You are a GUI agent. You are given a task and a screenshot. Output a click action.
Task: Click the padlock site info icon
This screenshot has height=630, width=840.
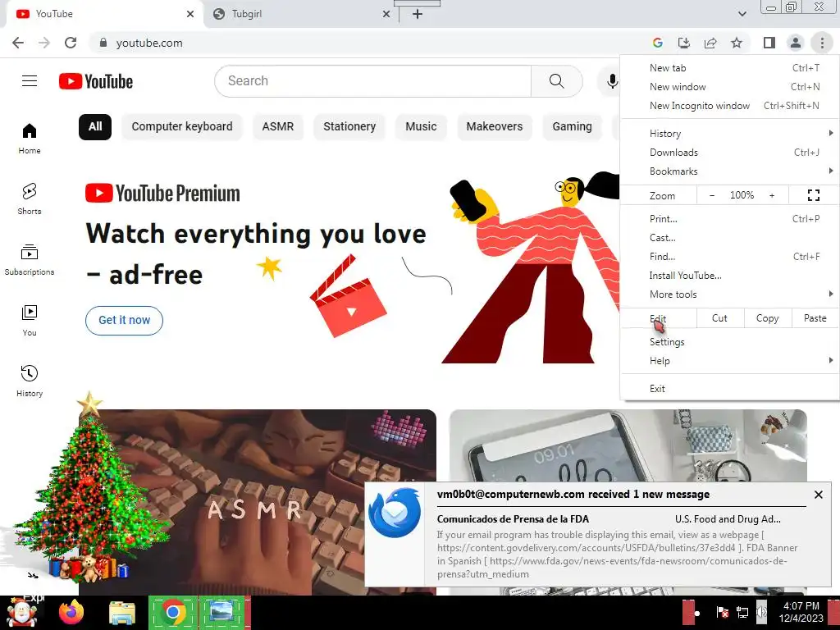pos(103,43)
